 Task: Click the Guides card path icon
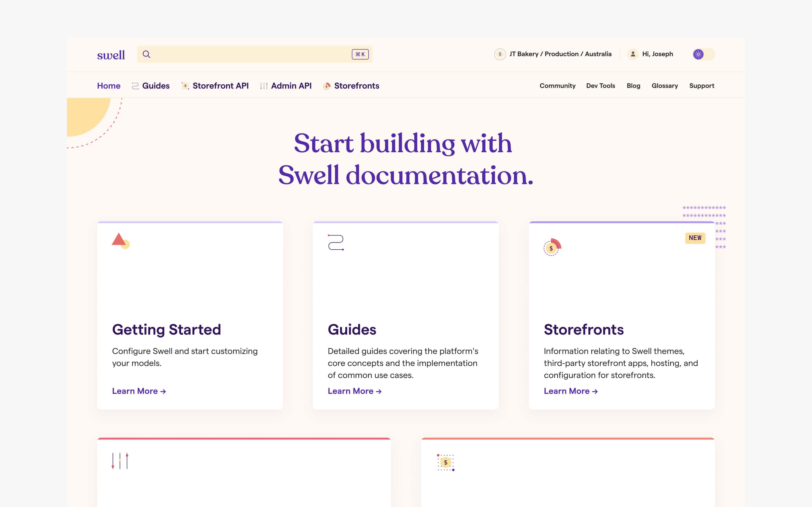(x=336, y=243)
